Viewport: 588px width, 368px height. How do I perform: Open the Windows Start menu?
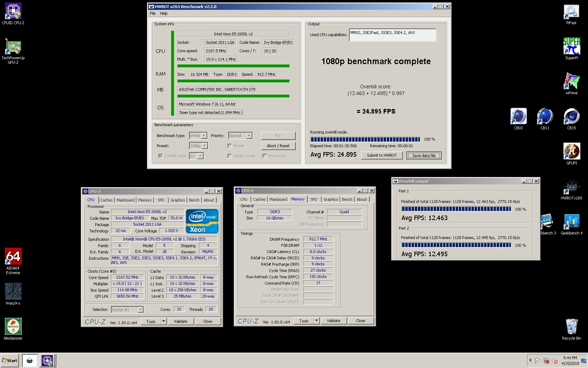[x=10, y=360]
